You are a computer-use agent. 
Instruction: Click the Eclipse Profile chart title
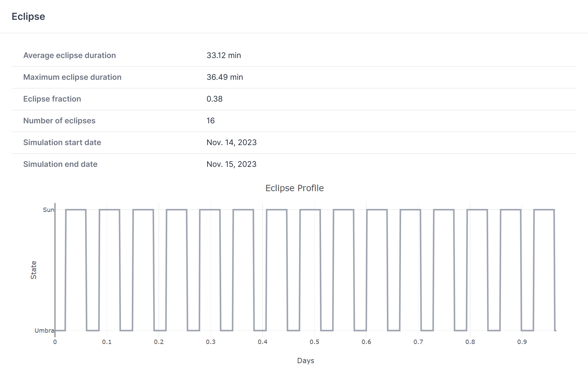[294, 188]
